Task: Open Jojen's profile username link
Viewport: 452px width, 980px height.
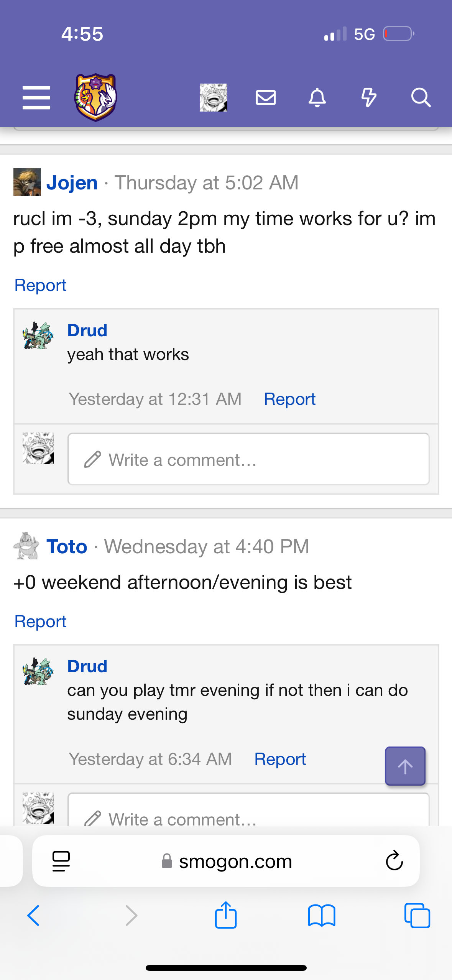Action: 72,183
